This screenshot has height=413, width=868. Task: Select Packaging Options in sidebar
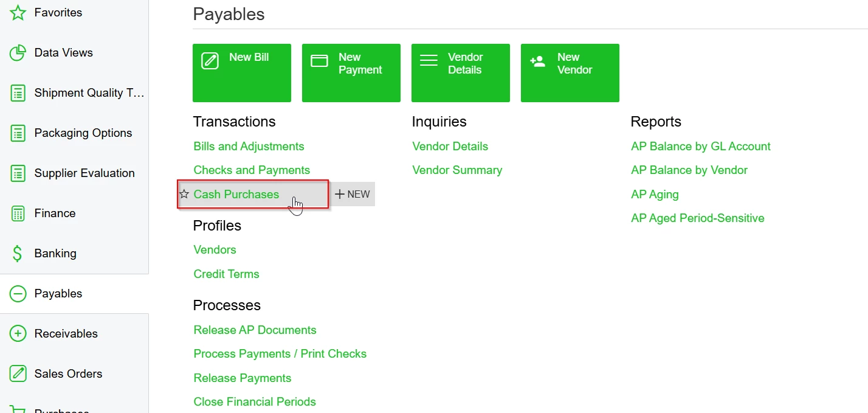click(x=74, y=133)
